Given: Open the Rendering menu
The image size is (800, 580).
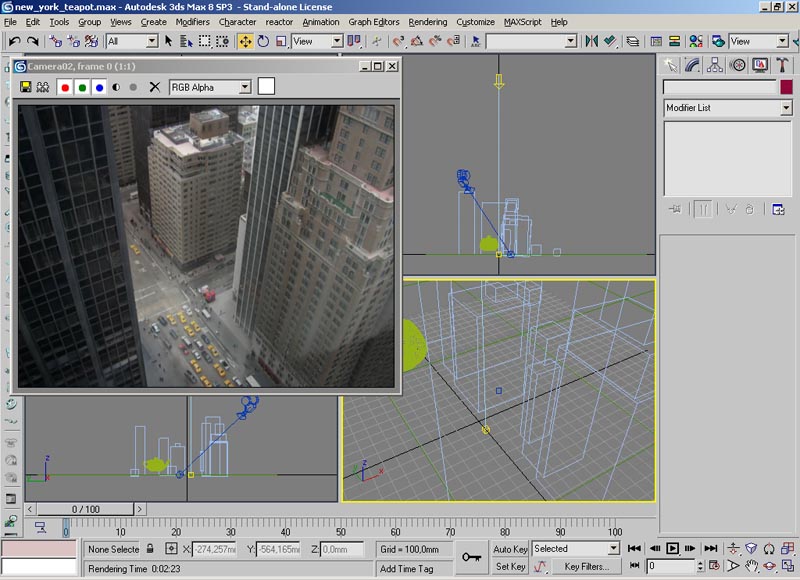Looking at the screenshot, I should [428, 22].
